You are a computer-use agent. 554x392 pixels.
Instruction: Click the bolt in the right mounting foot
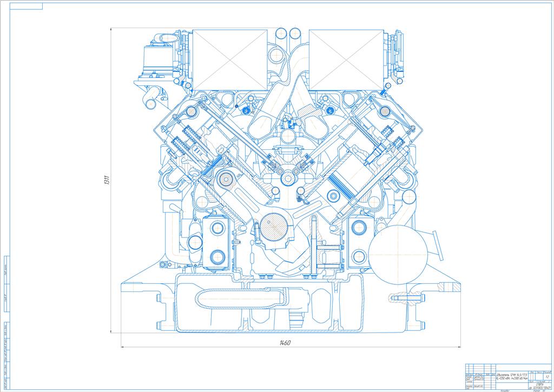point(399,297)
